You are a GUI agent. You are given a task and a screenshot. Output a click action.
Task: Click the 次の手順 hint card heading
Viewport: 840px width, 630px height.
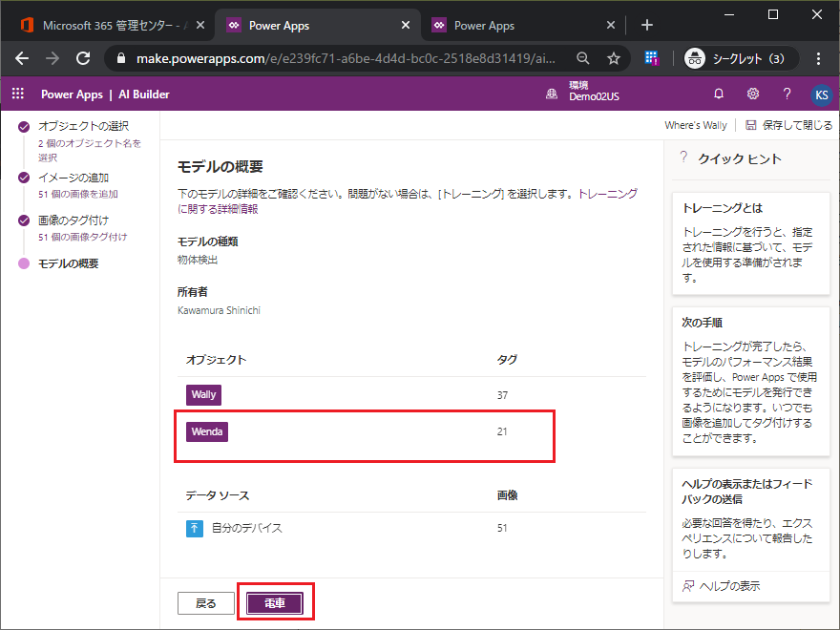tap(702, 323)
